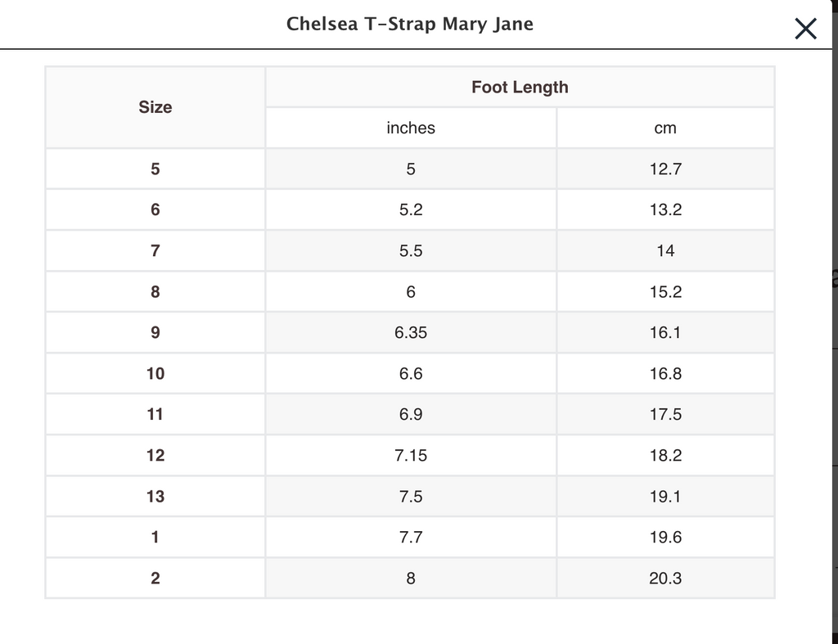
Task: Click the size 10 row label
Action: coord(155,374)
